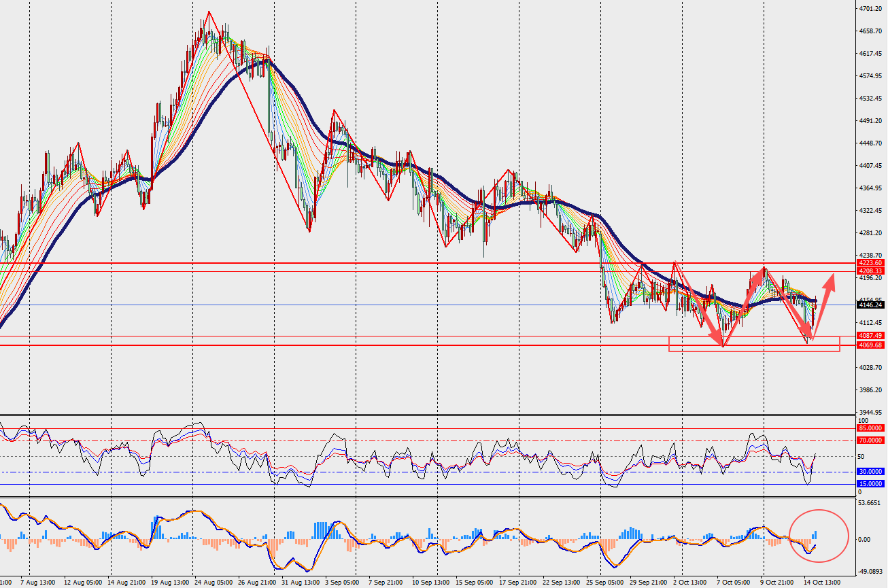The width and height of the screenshot is (888, 588).
Task: Click the 10 Sep 13:00 time label
Action: coord(430,583)
